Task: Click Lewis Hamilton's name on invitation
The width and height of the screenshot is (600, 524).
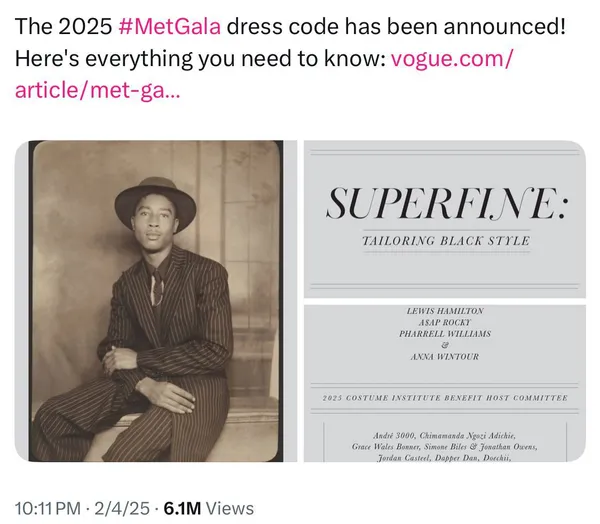Action: click(x=445, y=311)
